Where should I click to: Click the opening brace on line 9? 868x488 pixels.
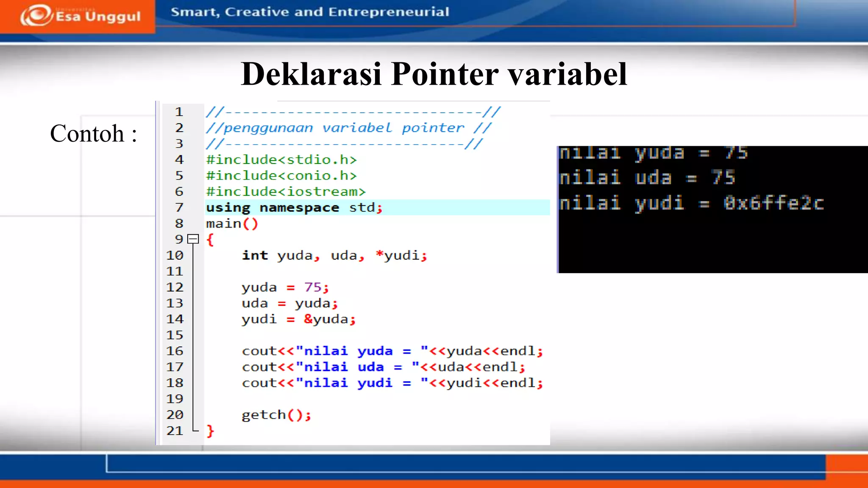pos(210,240)
